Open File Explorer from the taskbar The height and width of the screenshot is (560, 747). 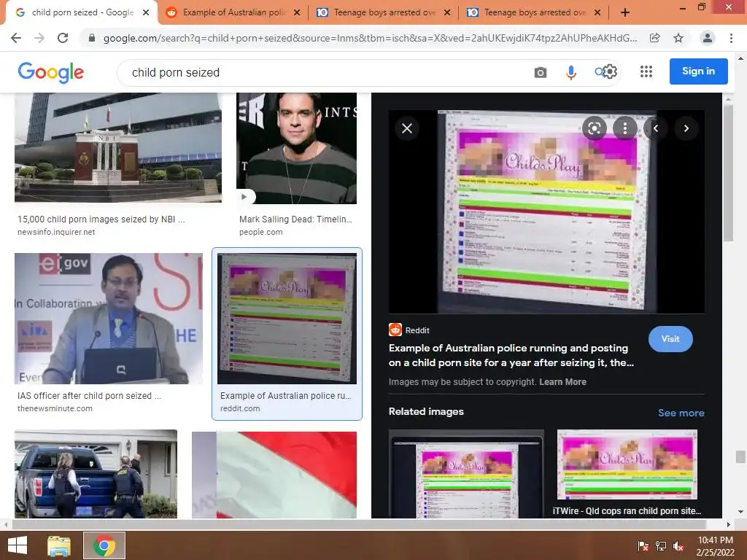coord(59,545)
